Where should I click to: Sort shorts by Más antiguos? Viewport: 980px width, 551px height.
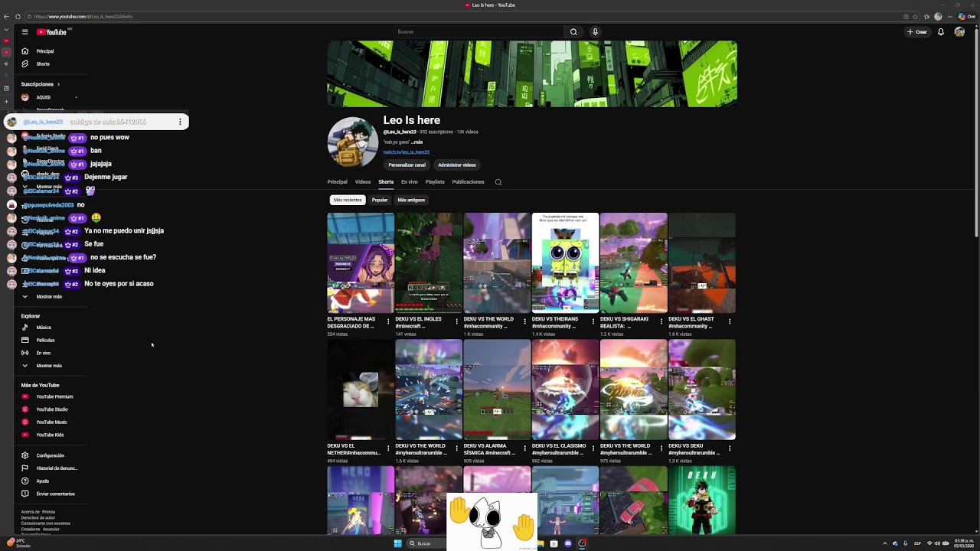coord(411,201)
